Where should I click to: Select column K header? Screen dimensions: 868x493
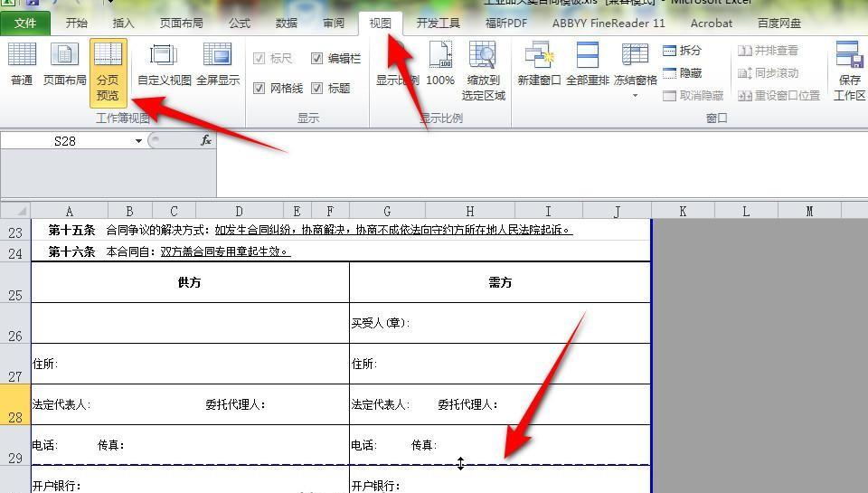[684, 211]
